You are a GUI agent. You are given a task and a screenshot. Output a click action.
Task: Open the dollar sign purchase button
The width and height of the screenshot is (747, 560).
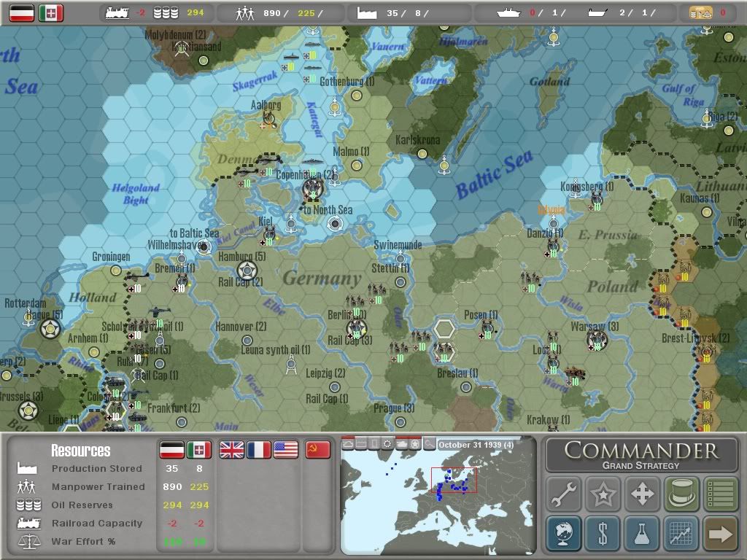click(603, 533)
